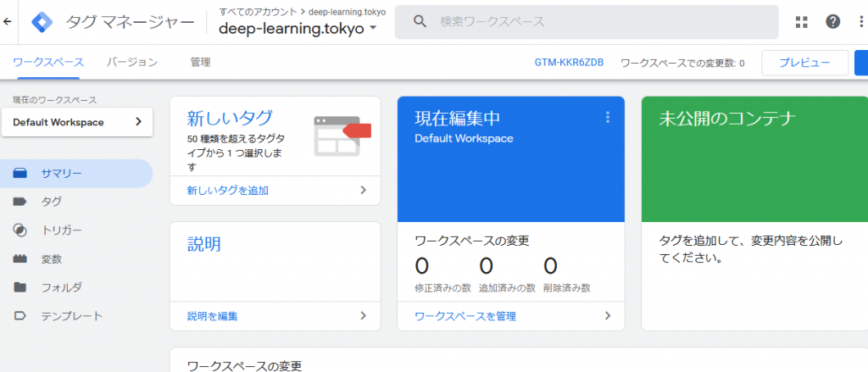This screenshot has height=372, width=868.
Task: Switch to the バージョン tab
Action: tap(132, 63)
